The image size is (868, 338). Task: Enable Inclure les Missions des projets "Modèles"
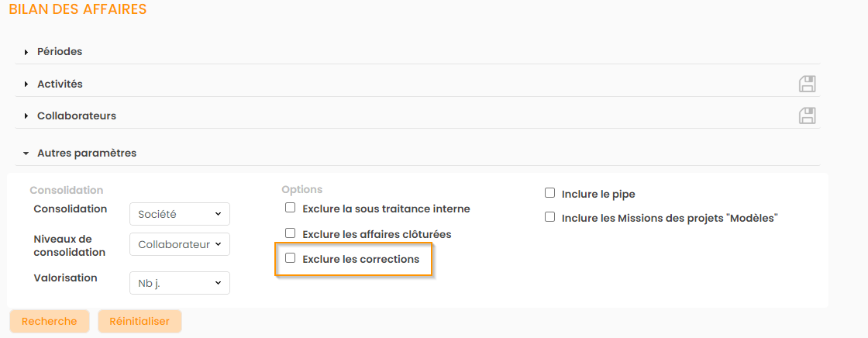550,217
